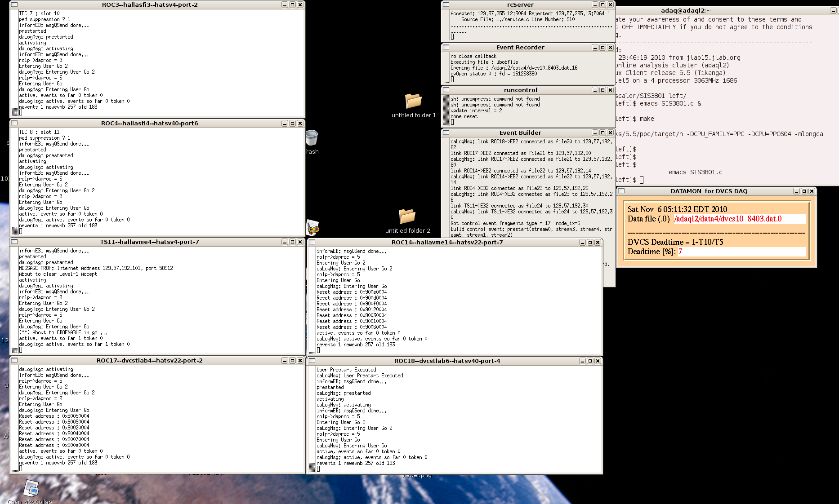Viewport: 839px width, 504px height.
Task: Click 'Reset address : 0x900e0004' in ROC14
Action: tap(352, 292)
